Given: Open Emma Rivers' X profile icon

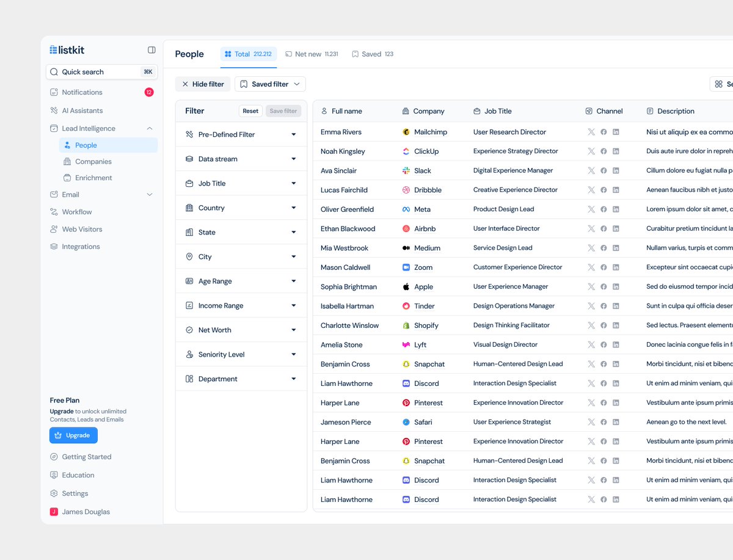Looking at the screenshot, I should tap(591, 132).
